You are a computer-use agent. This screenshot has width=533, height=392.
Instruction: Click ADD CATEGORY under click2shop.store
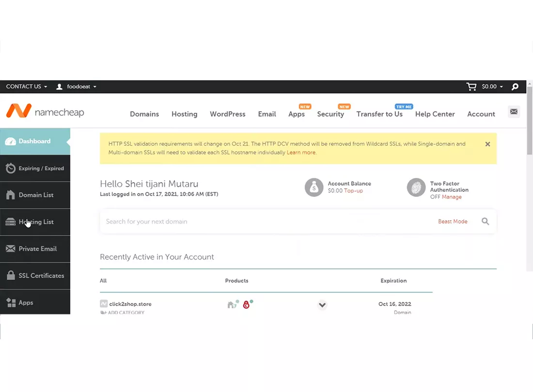(x=123, y=312)
